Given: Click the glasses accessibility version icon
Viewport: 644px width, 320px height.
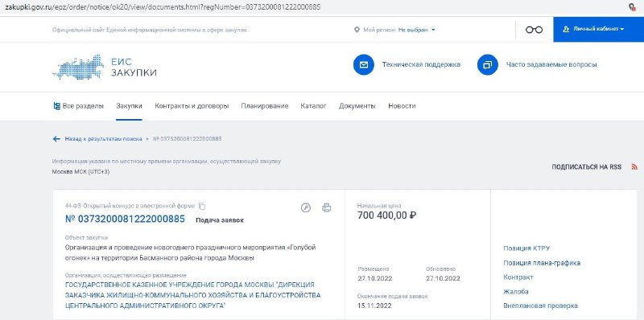Looking at the screenshot, I should [534, 30].
